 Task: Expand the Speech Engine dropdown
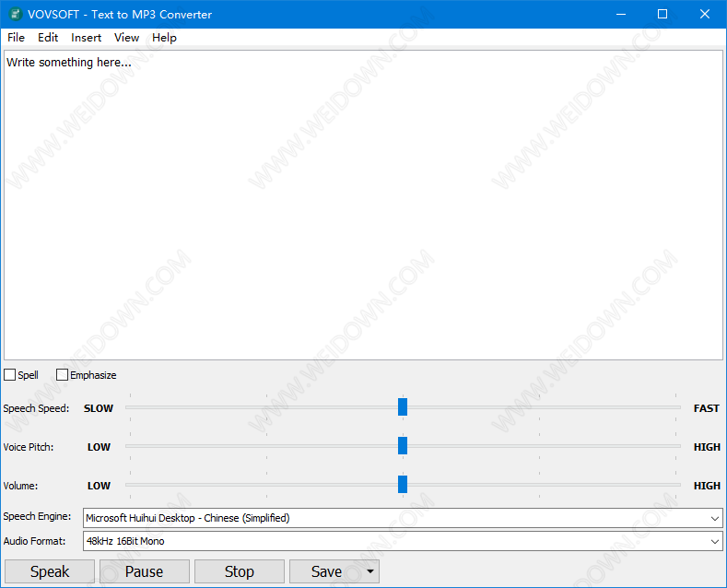tap(714, 518)
